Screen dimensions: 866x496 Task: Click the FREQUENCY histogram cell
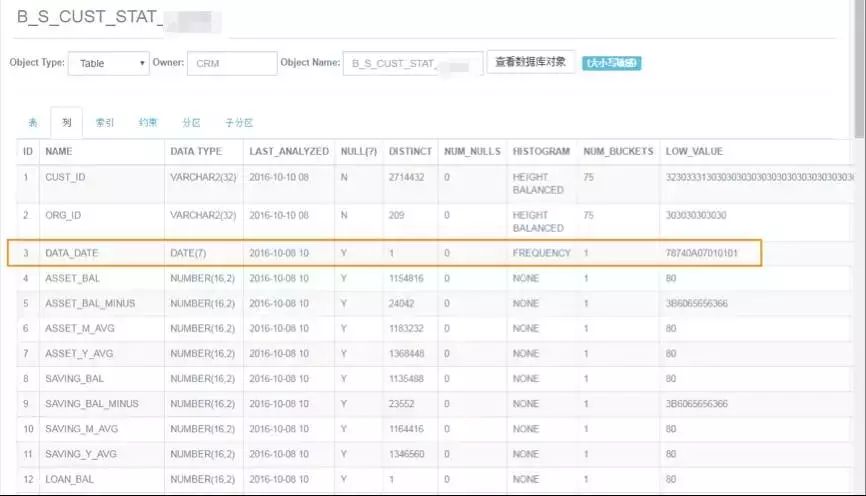[541, 253]
